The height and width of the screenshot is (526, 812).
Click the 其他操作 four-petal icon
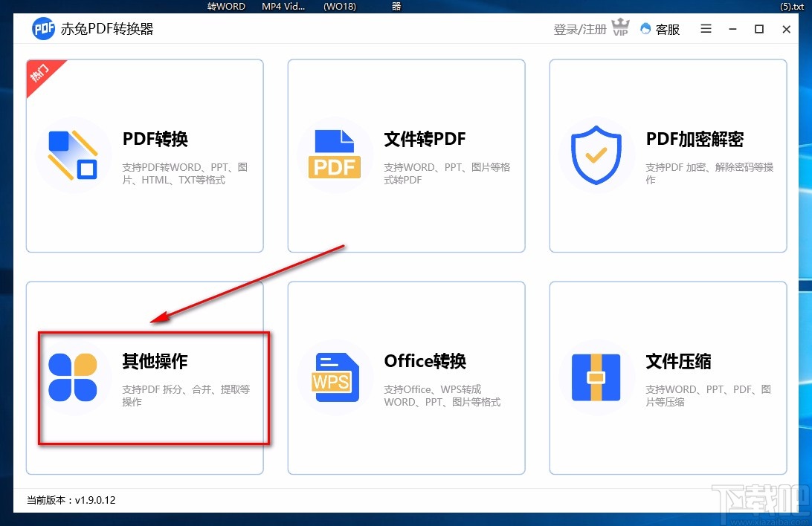73,377
